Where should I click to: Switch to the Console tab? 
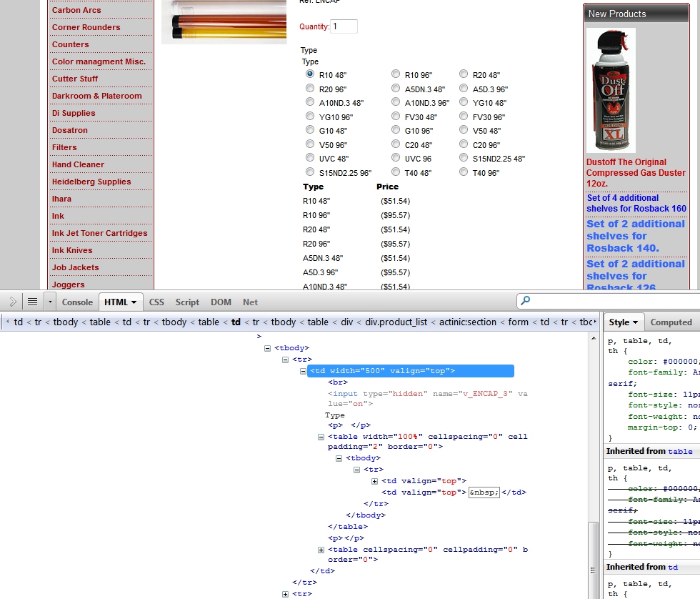pos(77,302)
